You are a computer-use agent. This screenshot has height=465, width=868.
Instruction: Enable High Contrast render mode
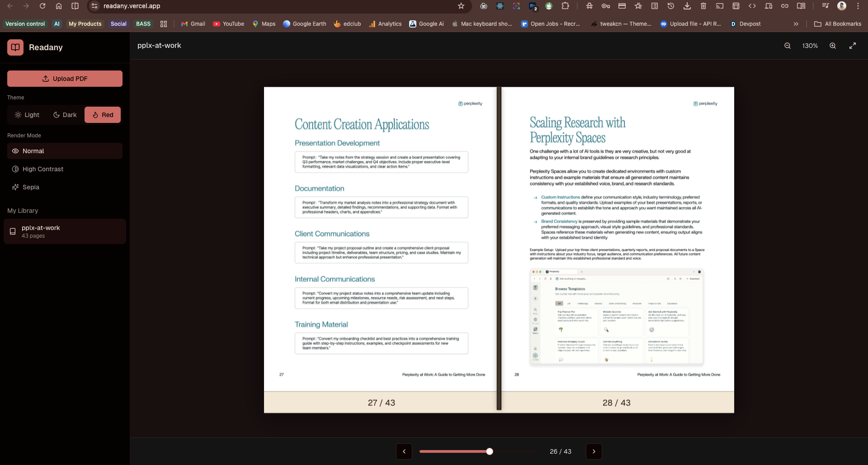tap(65, 169)
